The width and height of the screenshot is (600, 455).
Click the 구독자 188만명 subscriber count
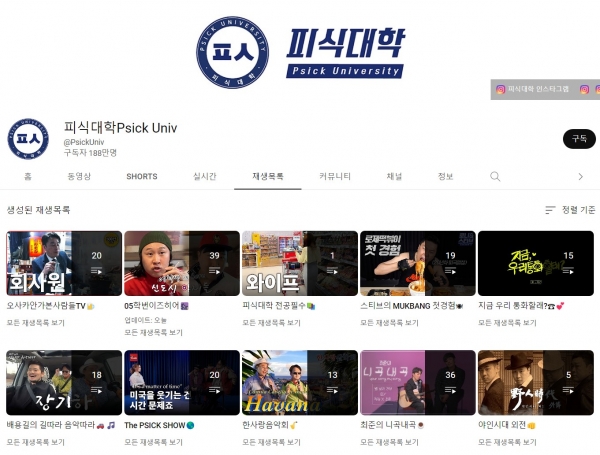(90, 153)
